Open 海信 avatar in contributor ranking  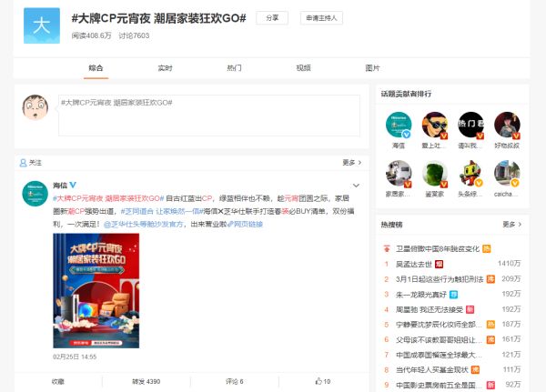(399, 126)
